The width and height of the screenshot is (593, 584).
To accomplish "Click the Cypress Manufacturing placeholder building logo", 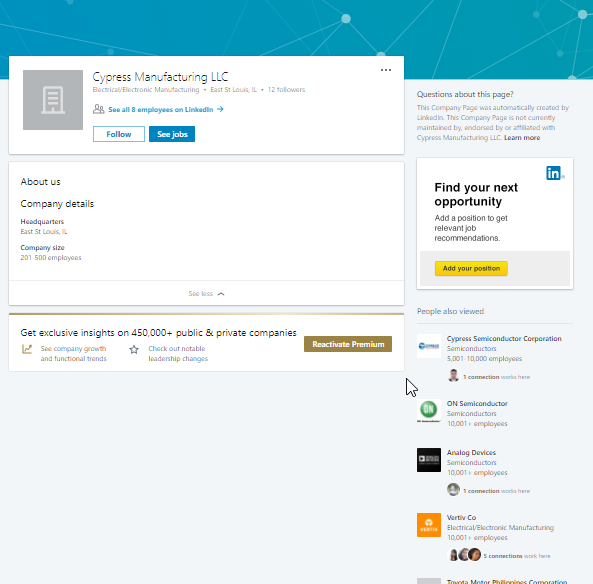I will click(53, 100).
